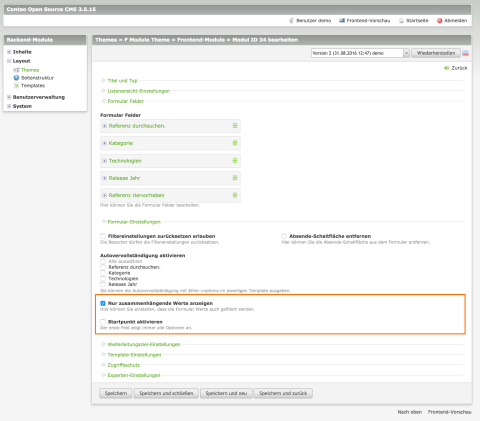Click the Speichern und schließen button
Screen dimensions: 480x421
166,393
